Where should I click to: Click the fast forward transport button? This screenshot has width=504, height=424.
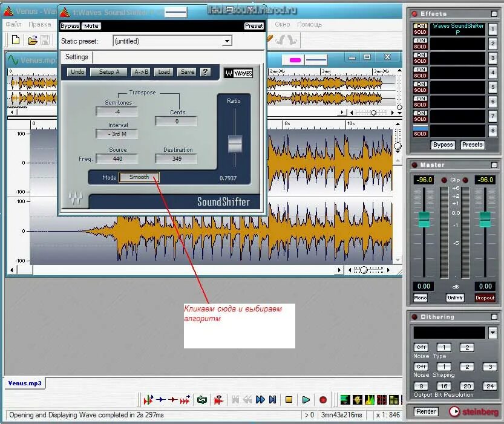(x=260, y=400)
